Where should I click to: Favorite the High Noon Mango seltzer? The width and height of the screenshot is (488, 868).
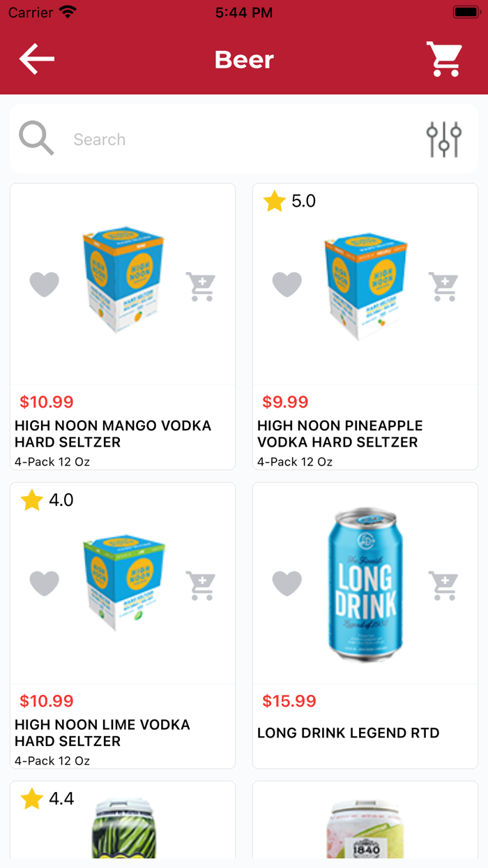point(45,285)
